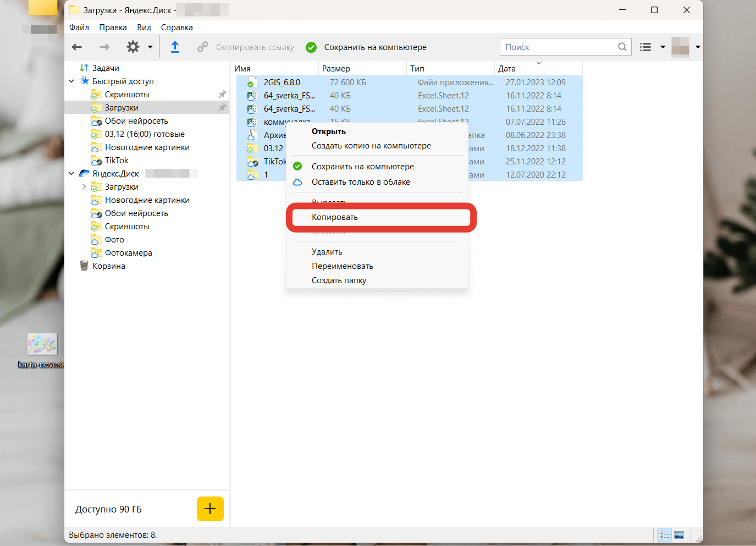The width and height of the screenshot is (756, 546).
Task: Select details view in status bar
Action: point(664,535)
